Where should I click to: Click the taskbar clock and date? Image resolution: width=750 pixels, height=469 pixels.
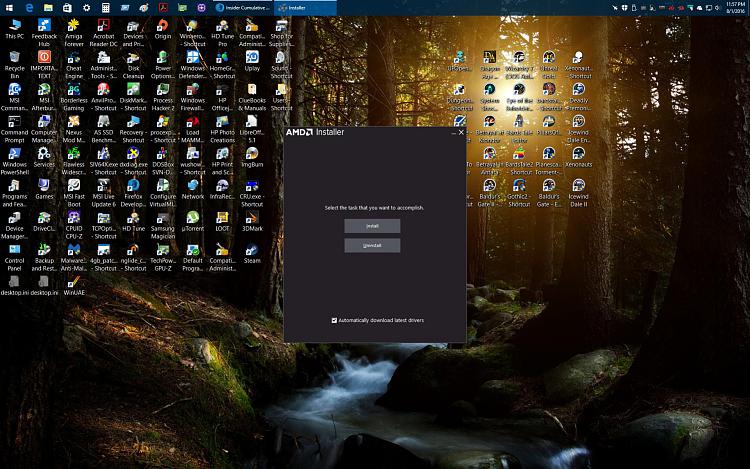coord(736,7)
